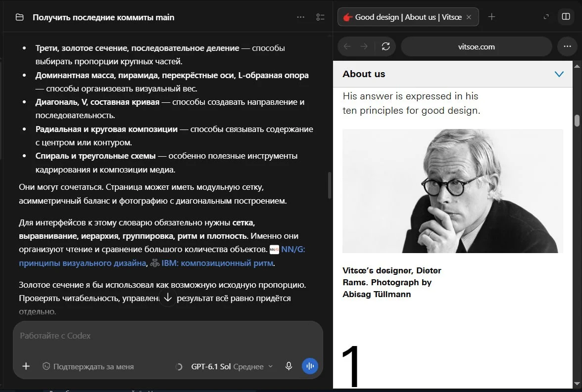
Task: Close the Good design Vitsoe tab
Action: click(x=469, y=17)
